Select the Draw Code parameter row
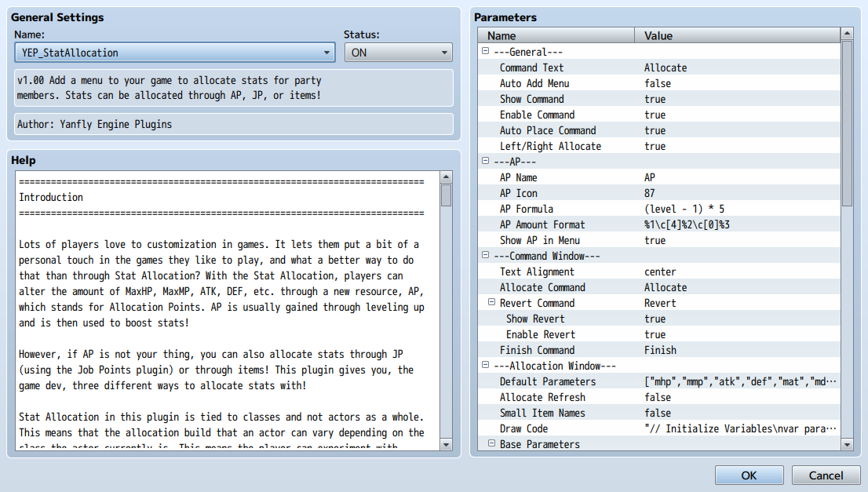This screenshot has height=492, width=868. point(659,428)
